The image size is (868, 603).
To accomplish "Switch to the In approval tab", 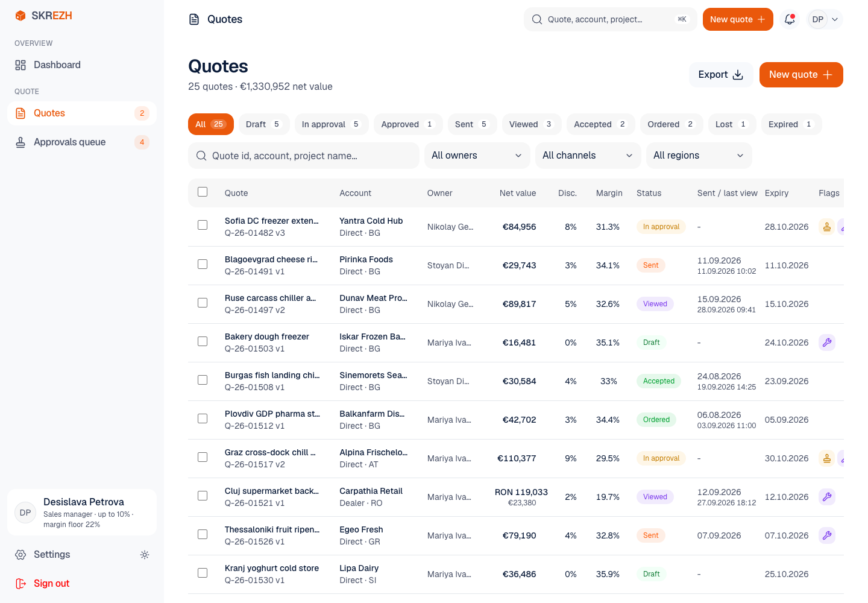I will point(332,124).
